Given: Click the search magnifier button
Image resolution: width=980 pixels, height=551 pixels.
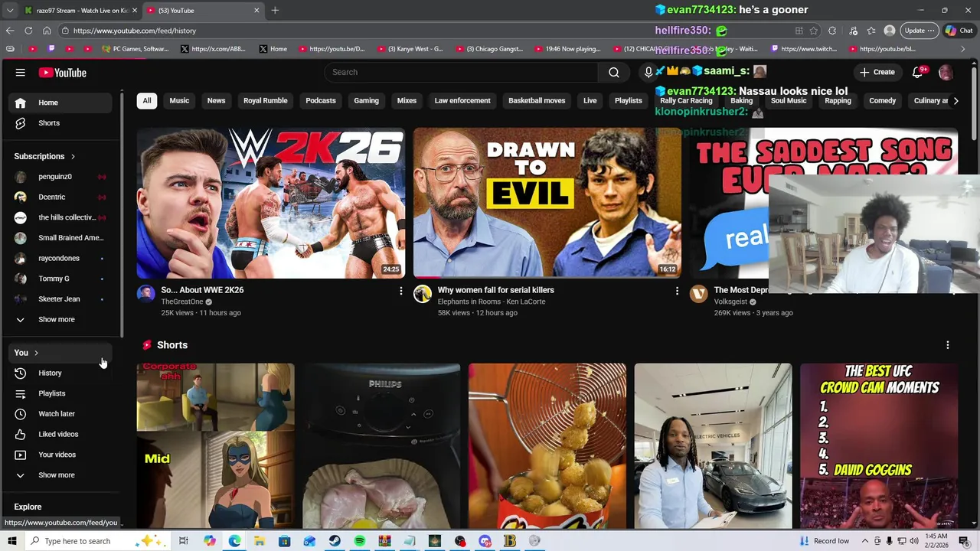Looking at the screenshot, I should [614, 72].
